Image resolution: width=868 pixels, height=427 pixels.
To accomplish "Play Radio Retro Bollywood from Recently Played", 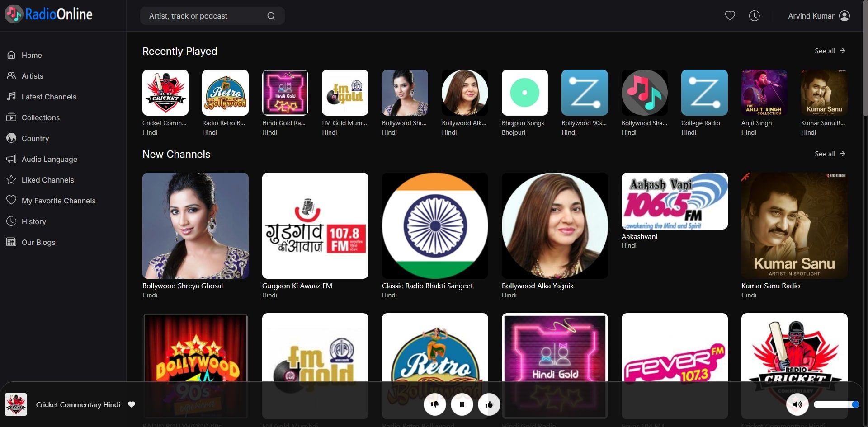I will 225,93.
